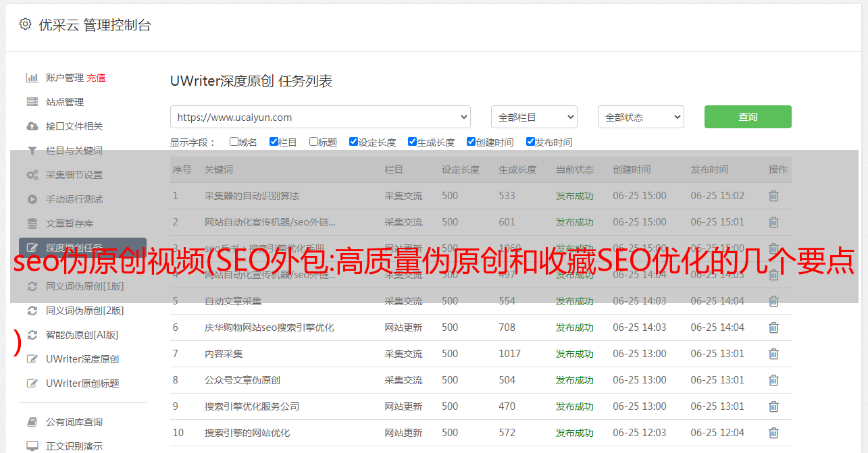Uncheck the 发布时间 checkbox
This screenshot has height=453, width=868.
point(530,142)
